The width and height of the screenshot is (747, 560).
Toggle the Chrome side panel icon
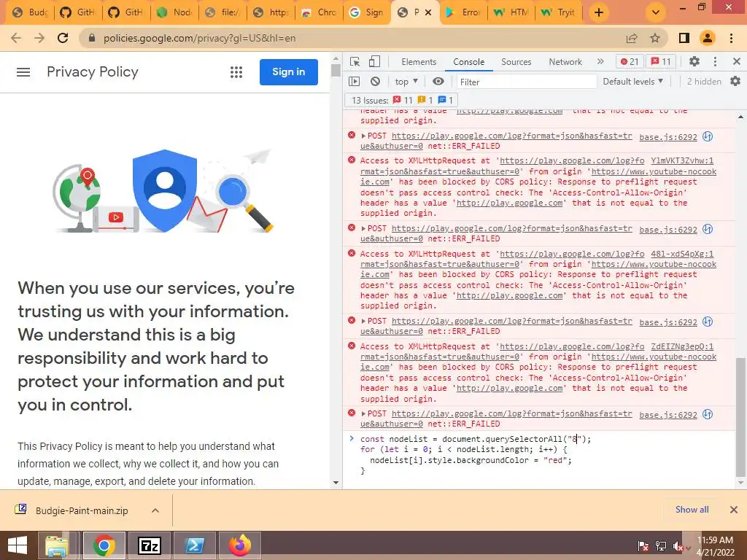684,38
